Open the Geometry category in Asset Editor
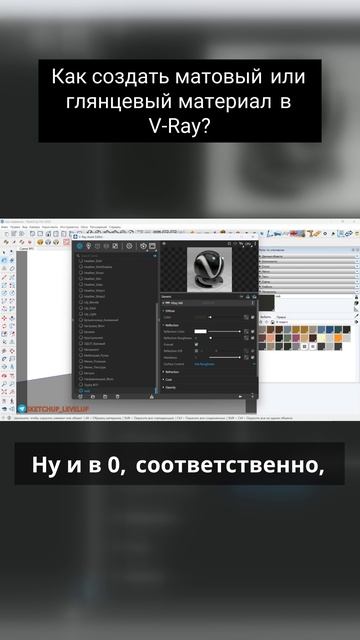Image resolution: width=360 pixels, height=640 pixels. click(98, 246)
